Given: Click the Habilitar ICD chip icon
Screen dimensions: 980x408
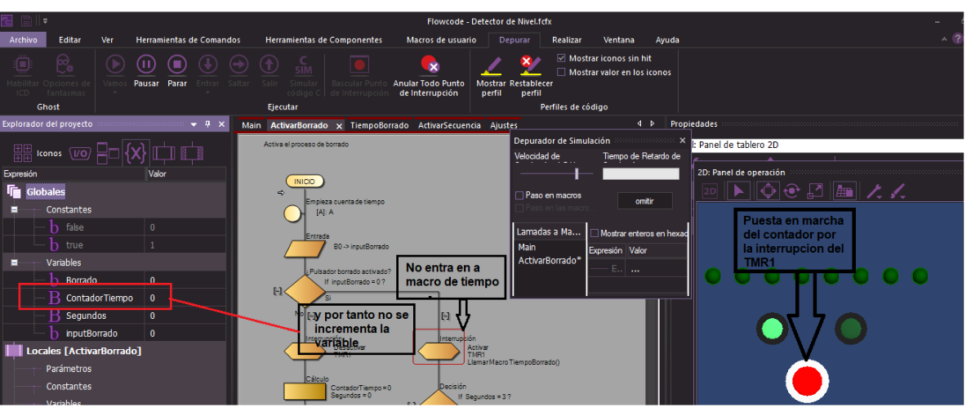Looking at the screenshot, I should coord(23,64).
